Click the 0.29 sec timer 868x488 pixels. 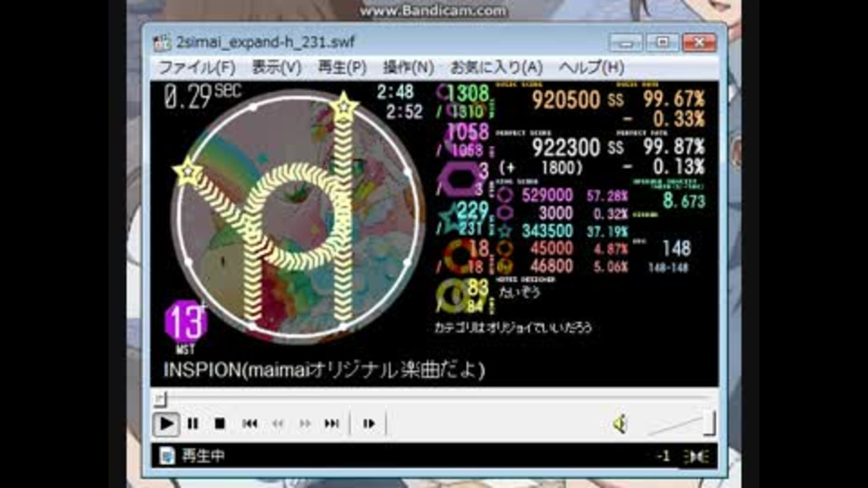[x=202, y=97]
